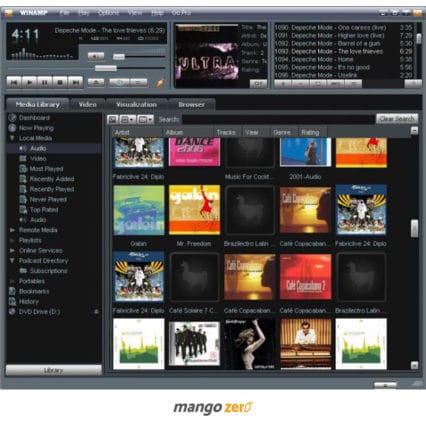
Task: Mute audio with the speaker button
Action: click(96, 56)
